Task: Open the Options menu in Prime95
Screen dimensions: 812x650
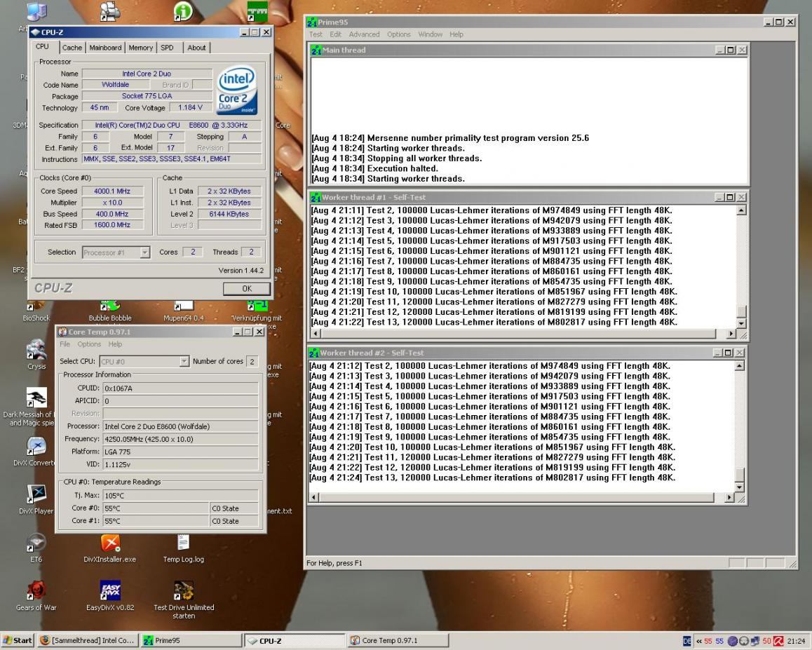Action: tap(398, 34)
